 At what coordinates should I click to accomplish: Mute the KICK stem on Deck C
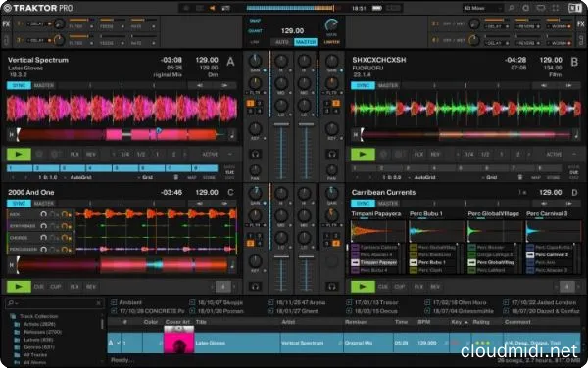tap(44, 214)
